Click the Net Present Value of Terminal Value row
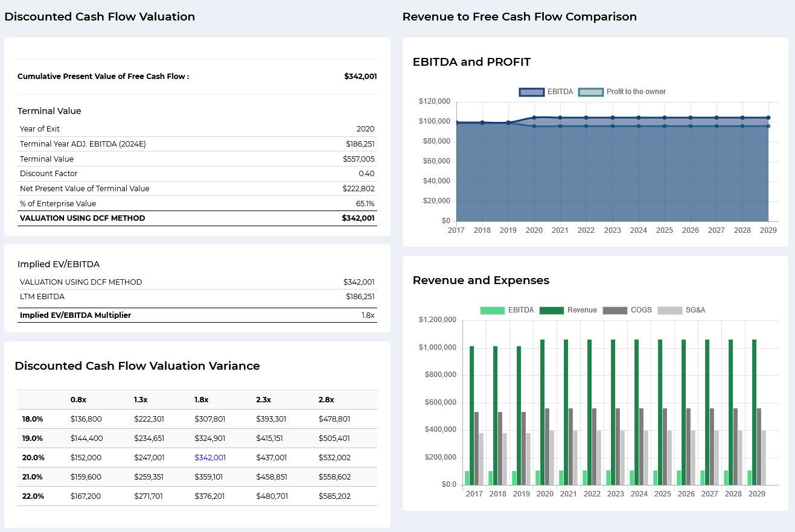Image resolution: width=795 pixels, height=532 pixels. [x=85, y=189]
